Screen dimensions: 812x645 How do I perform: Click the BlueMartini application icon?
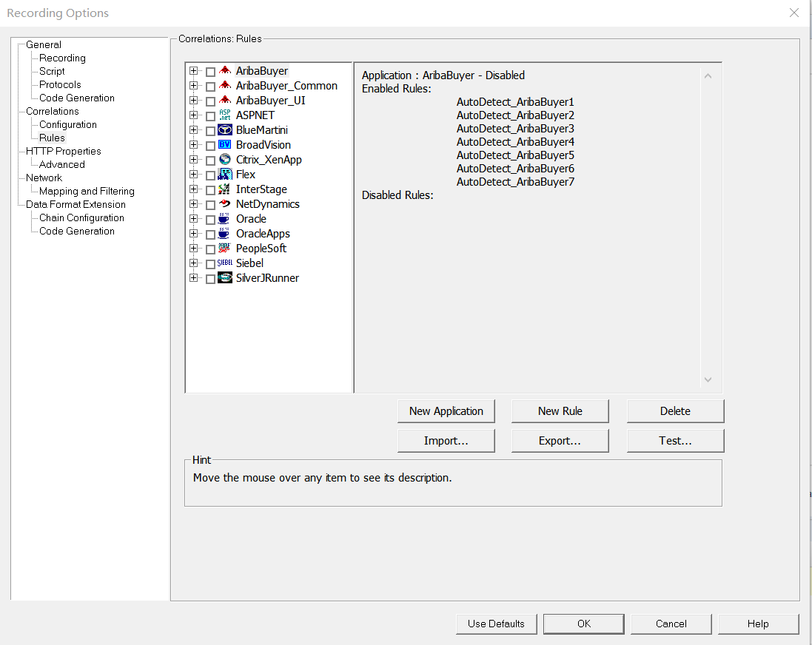[225, 130]
